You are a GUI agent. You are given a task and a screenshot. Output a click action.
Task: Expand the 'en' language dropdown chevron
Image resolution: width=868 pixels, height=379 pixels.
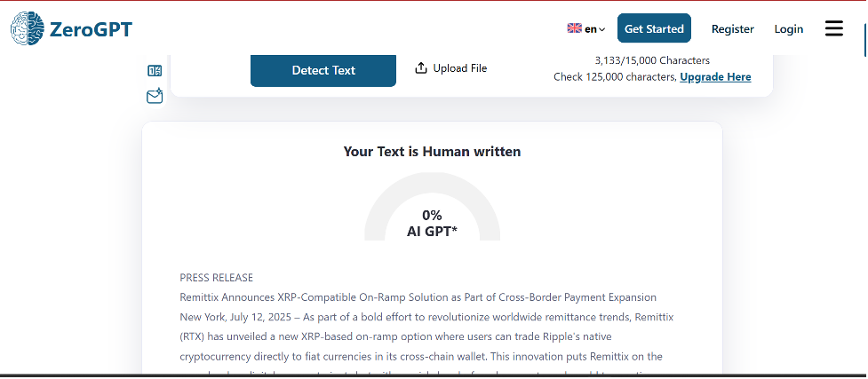602,29
